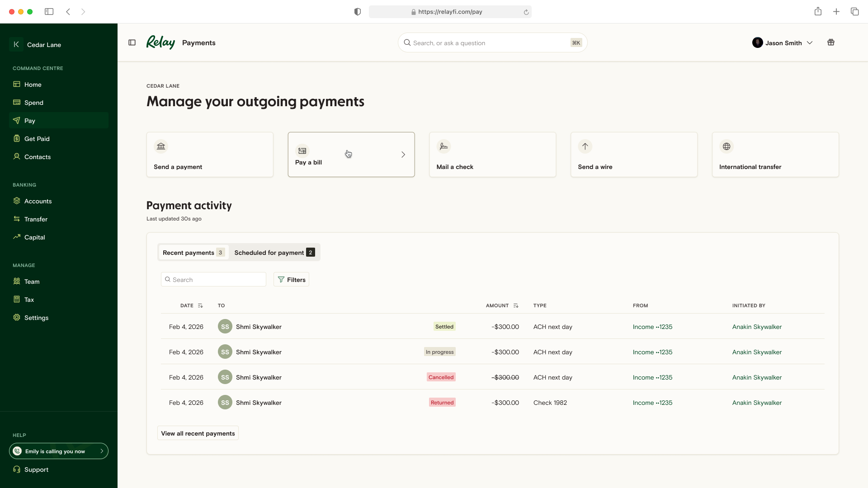Screen dimensions: 868x488
Task: Sort payments by Date column icon
Action: tap(200, 306)
